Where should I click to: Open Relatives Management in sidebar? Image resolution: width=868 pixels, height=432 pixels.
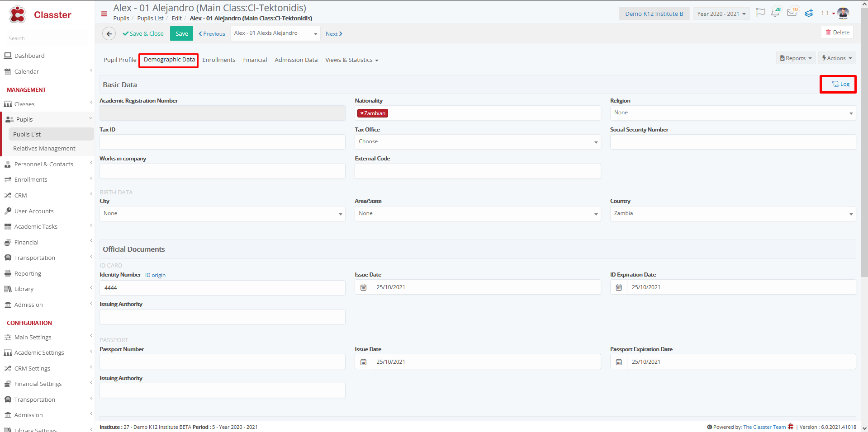point(44,148)
